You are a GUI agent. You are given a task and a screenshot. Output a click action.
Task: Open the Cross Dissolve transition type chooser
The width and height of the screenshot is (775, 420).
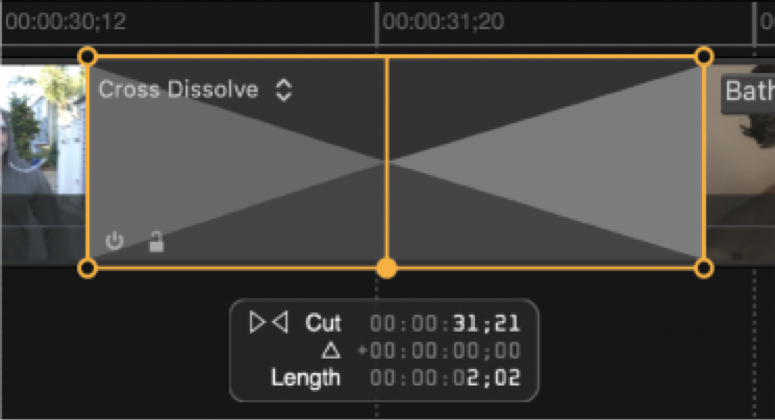[284, 90]
